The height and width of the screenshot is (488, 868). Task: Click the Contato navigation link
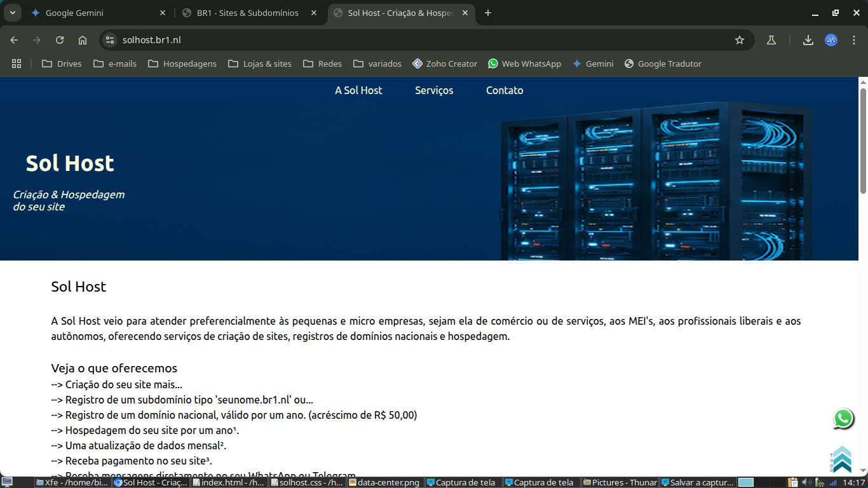(505, 90)
